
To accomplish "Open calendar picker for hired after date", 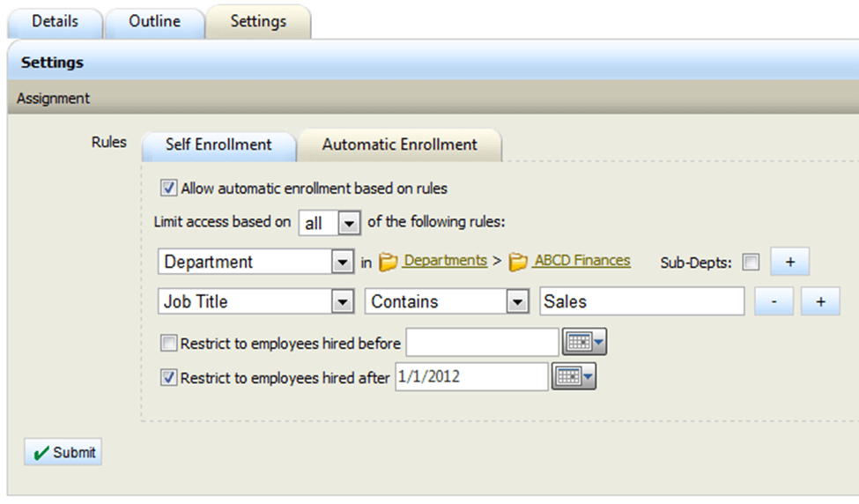I will [574, 376].
